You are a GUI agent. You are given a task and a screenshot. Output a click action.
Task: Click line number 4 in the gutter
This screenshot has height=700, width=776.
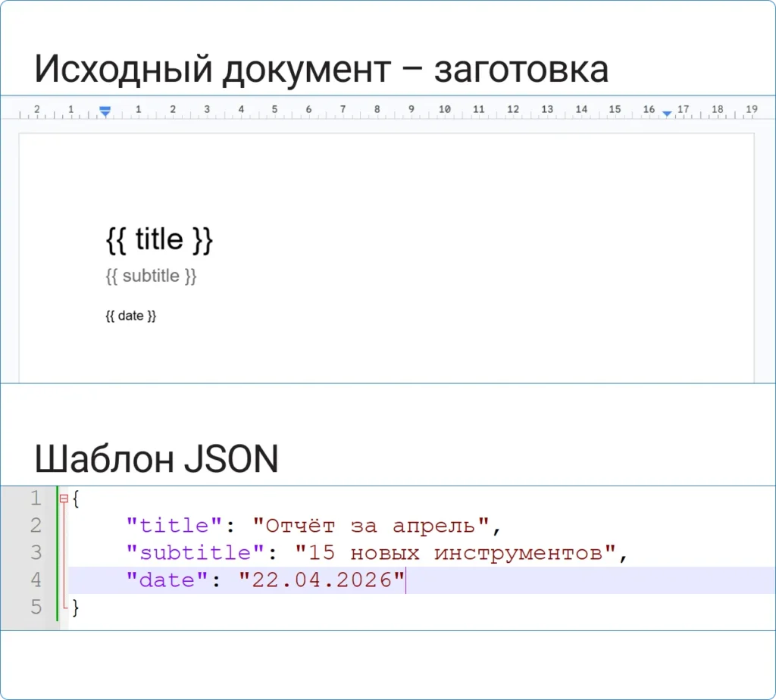tap(36, 580)
